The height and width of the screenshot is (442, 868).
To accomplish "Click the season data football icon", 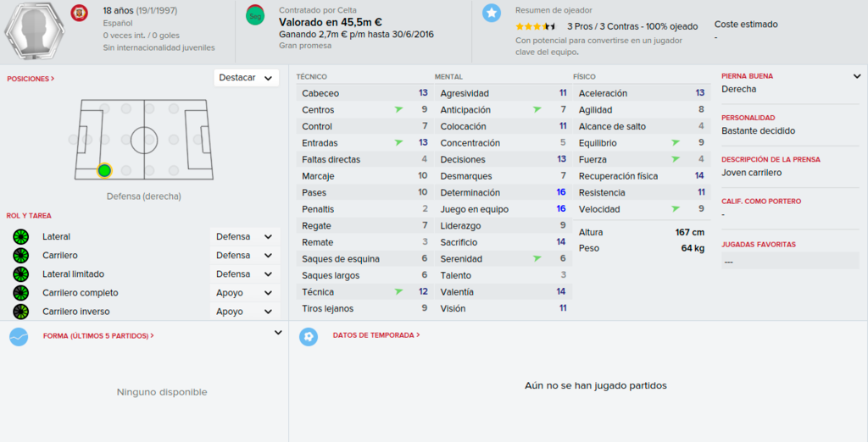I will point(309,337).
